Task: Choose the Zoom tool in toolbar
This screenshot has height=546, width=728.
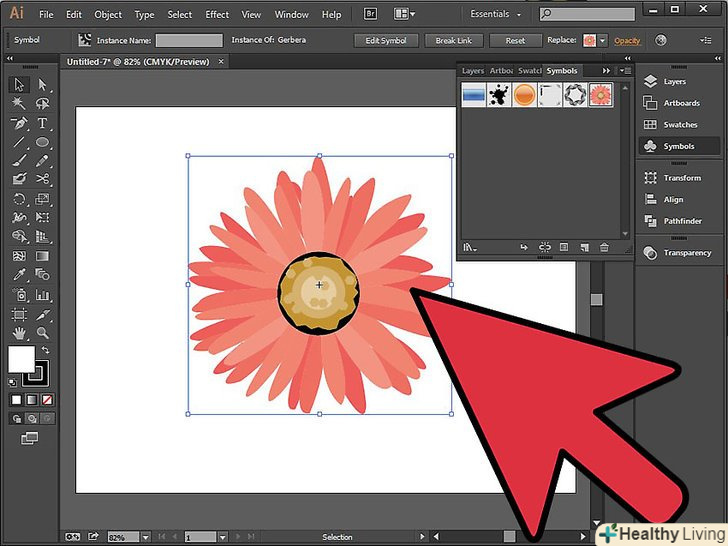Action: tap(42, 332)
